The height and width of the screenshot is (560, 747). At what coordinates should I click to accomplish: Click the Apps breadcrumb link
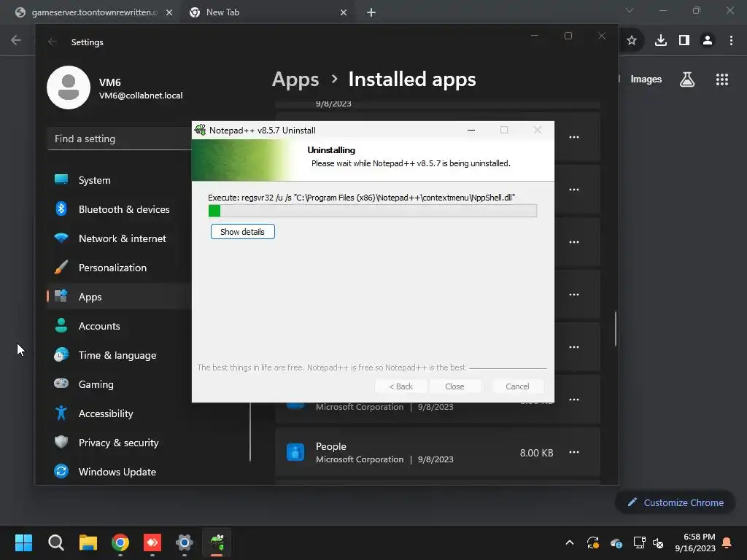[x=295, y=79]
